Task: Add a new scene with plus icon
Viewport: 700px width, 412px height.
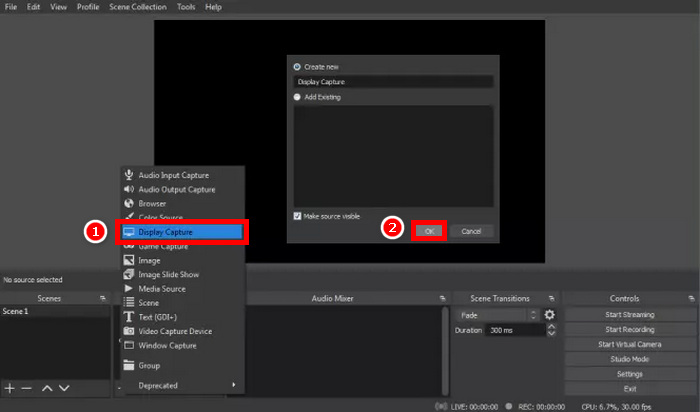Action: click(x=10, y=387)
